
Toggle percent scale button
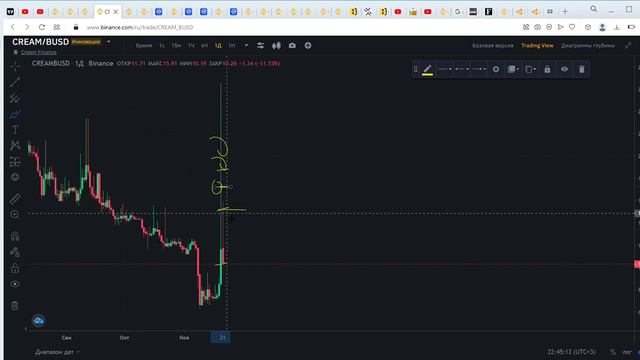pyautogui.click(x=613, y=352)
